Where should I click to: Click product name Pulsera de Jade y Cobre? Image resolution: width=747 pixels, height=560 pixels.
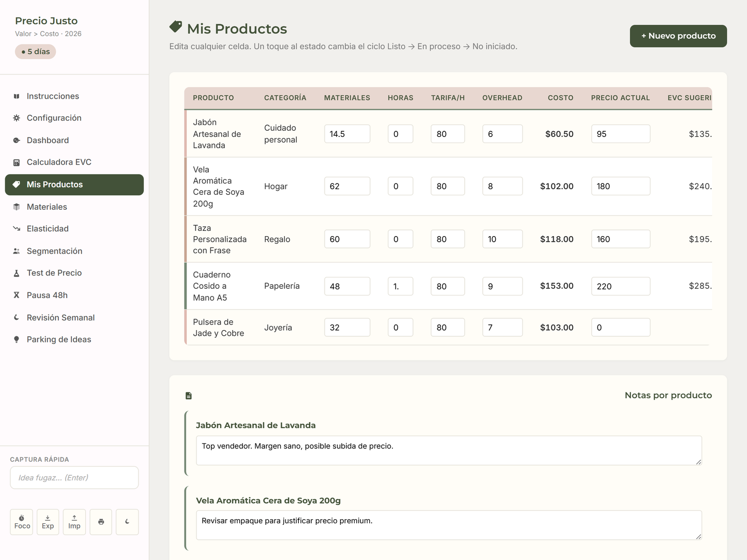219,328
